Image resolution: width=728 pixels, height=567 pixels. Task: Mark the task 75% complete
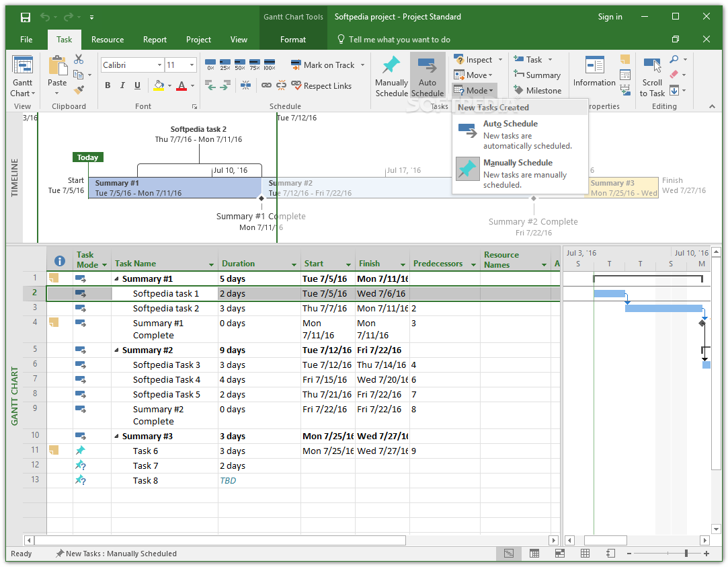[255, 65]
